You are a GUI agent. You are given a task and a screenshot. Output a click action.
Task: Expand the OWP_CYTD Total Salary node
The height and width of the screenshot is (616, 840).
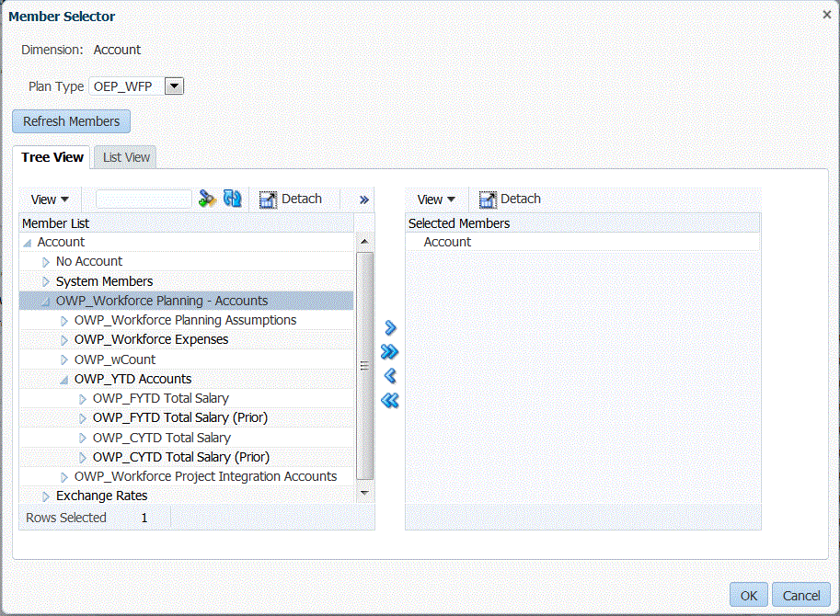click(x=83, y=439)
